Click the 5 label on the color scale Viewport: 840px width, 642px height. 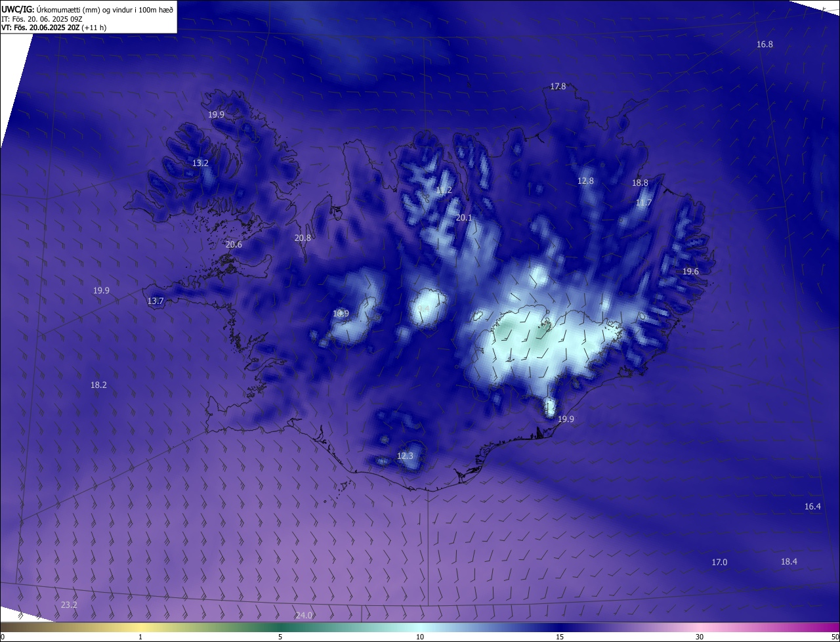click(280, 637)
